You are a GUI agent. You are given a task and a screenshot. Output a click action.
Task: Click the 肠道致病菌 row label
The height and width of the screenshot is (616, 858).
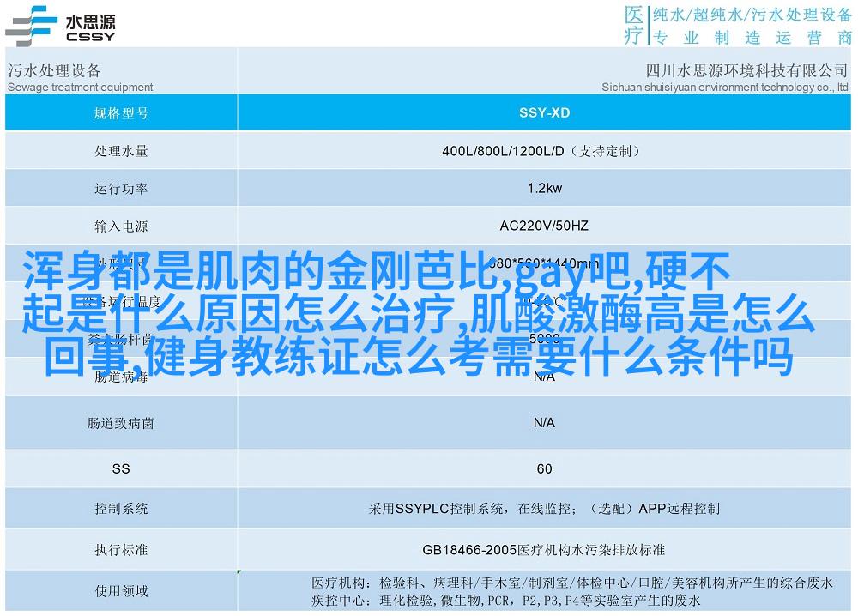coord(121,423)
